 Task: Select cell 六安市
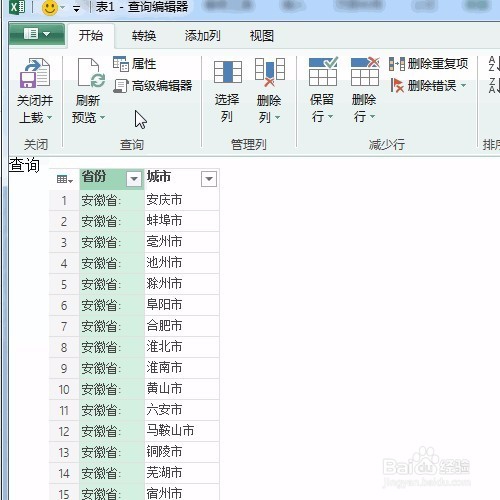pos(182,410)
